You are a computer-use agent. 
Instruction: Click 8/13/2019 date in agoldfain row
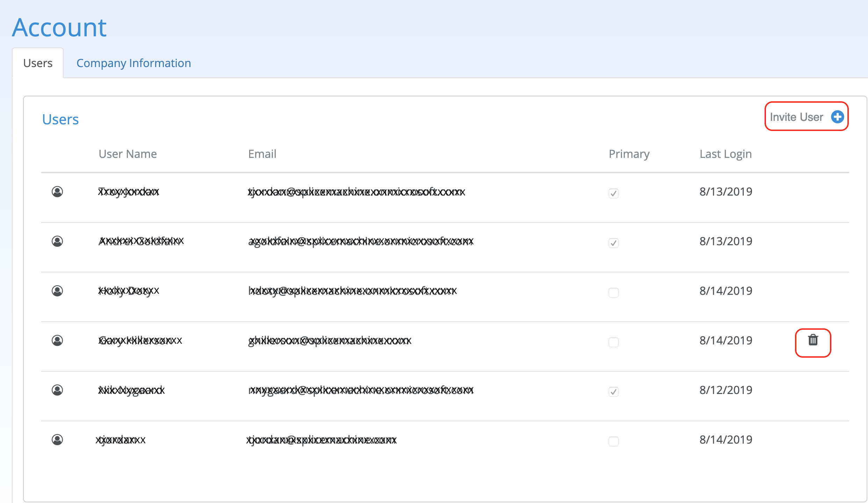click(726, 241)
